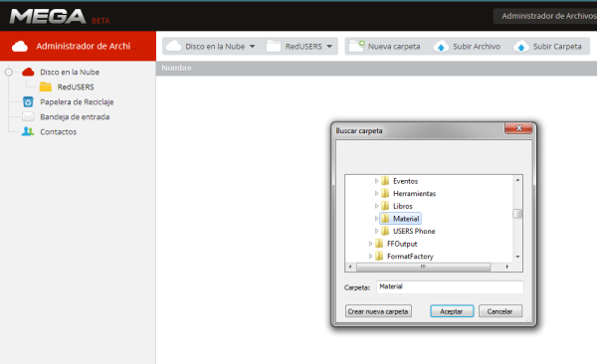Select Herramientas folder name in dialog

pos(414,193)
